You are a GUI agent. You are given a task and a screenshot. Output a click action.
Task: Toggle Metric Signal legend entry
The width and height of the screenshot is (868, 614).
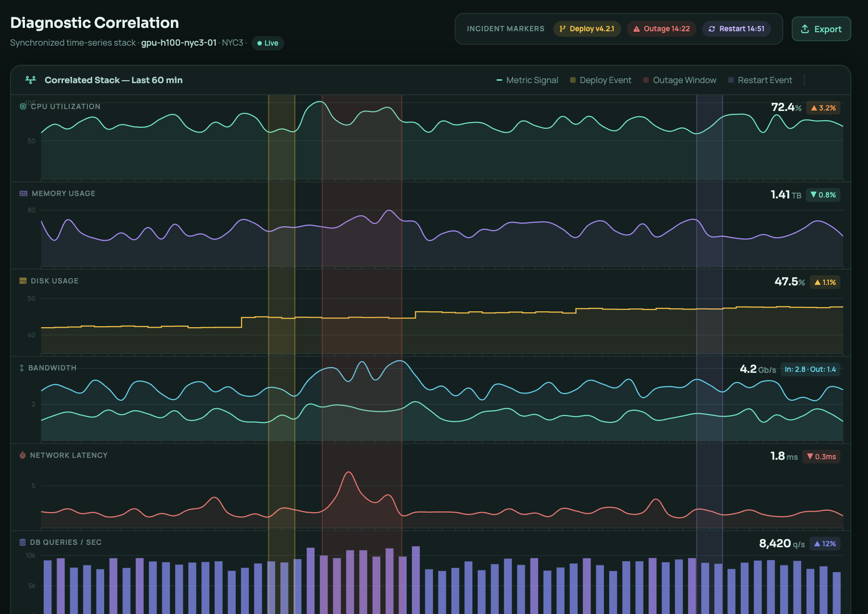[527, 80]
